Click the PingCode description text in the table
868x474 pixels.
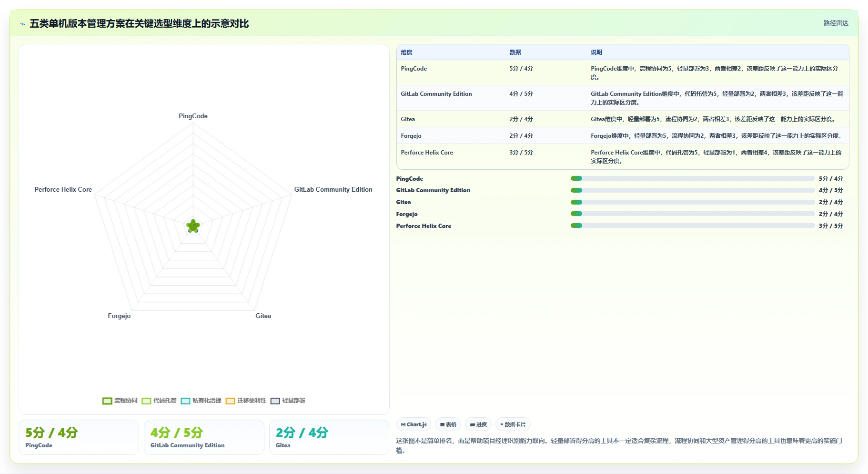(x=715, y=73)
